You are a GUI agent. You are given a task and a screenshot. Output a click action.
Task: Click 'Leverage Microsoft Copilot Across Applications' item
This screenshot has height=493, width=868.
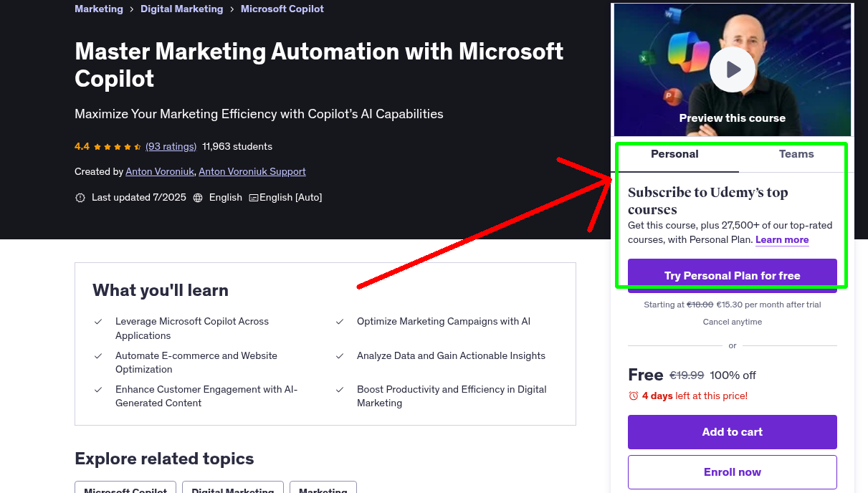click(x=192, y=329)
